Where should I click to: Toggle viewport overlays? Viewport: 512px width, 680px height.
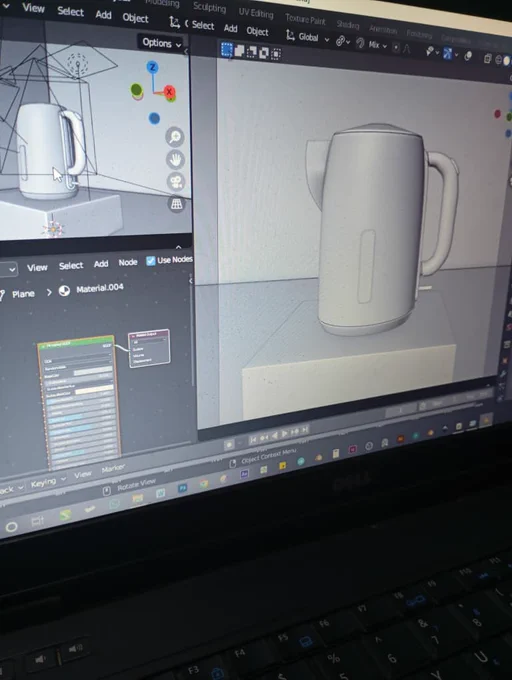(468, 56)
